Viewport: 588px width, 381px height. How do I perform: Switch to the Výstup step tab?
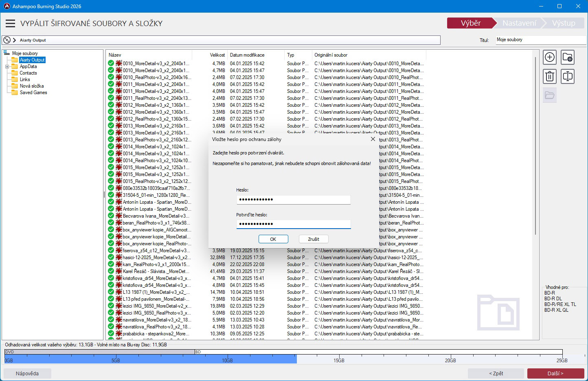(564, 23)
